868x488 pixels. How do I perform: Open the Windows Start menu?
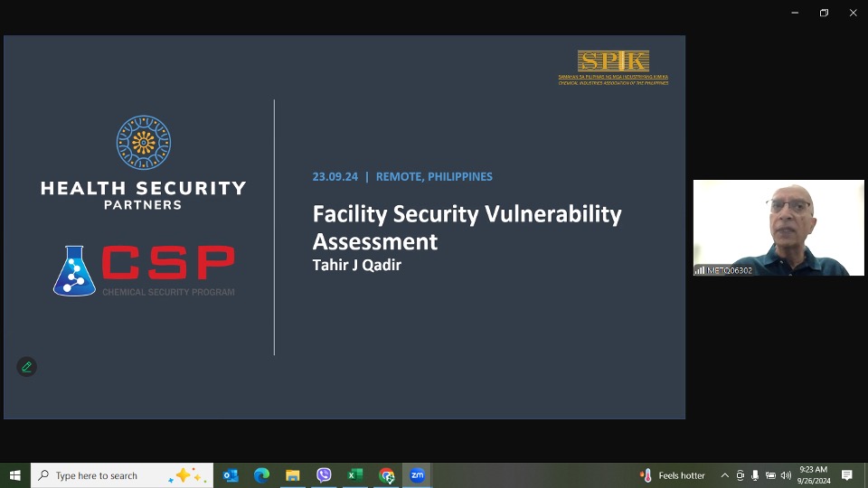click(15, 475)
